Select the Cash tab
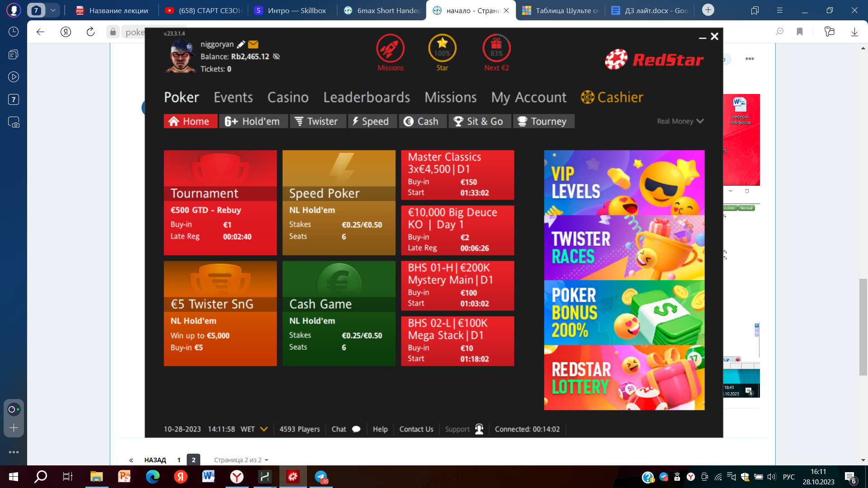 422,121
